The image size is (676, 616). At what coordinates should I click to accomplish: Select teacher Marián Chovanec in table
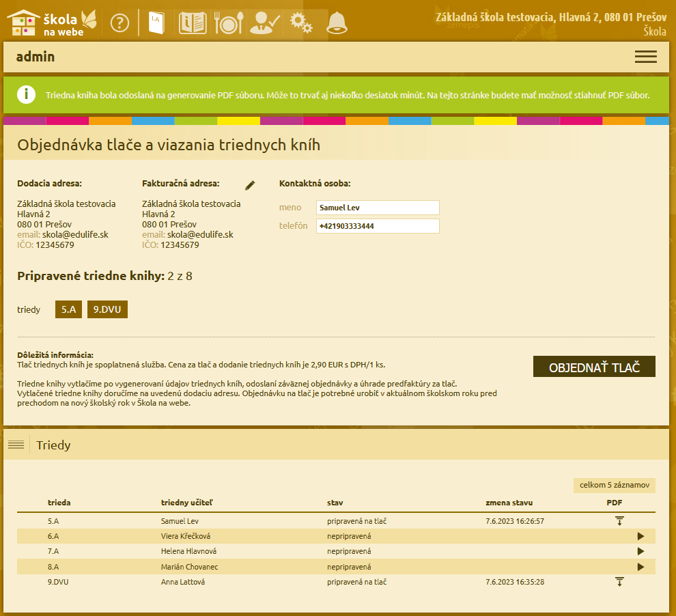coord(190,567)
